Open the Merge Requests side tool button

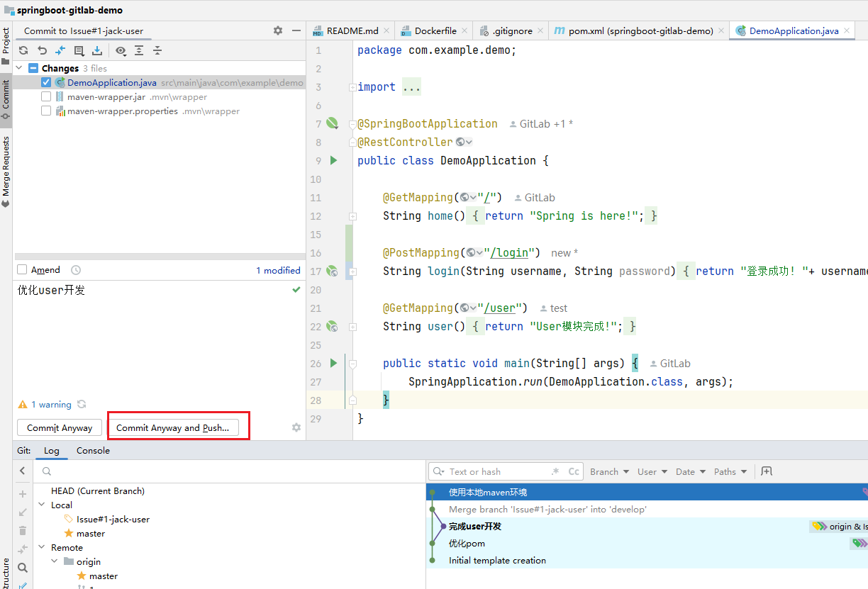coord(6,172)
